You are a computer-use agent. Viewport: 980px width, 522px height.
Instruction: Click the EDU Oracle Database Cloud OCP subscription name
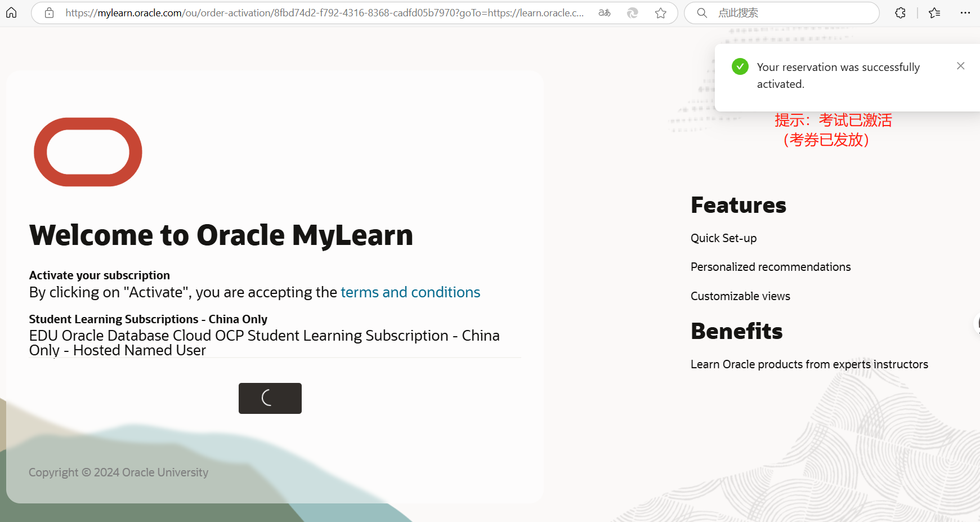pyautogui.click(x=265, y=343)
